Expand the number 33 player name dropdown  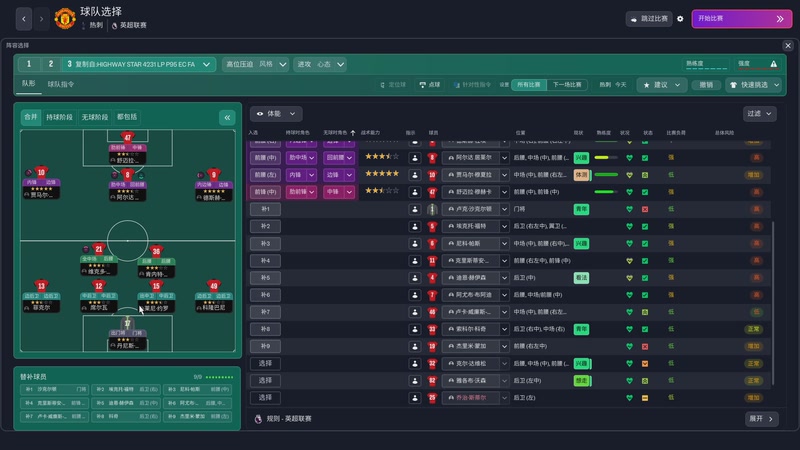click(x=504, y=329)
